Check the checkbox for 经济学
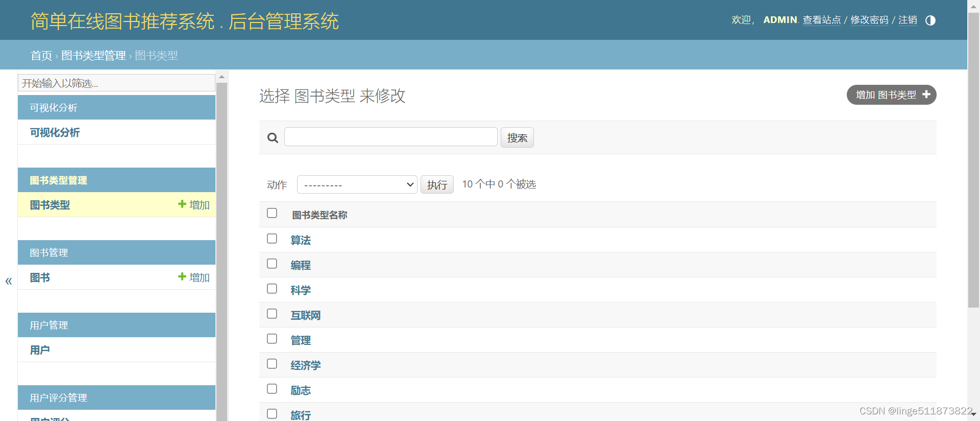 point(272,364)
